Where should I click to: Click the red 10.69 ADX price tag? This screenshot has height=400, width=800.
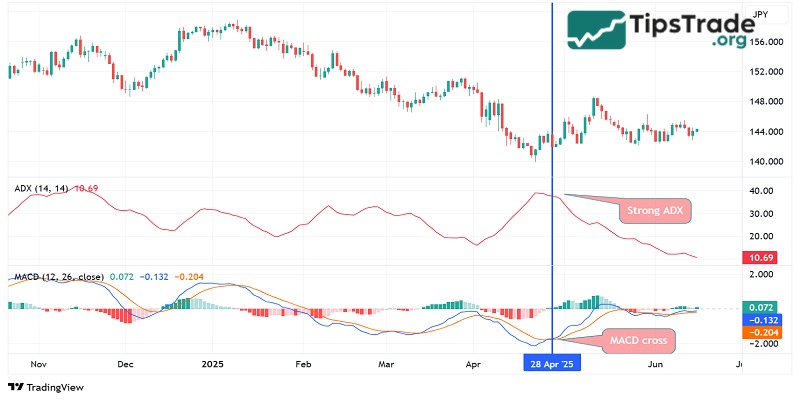coord(762,258)
